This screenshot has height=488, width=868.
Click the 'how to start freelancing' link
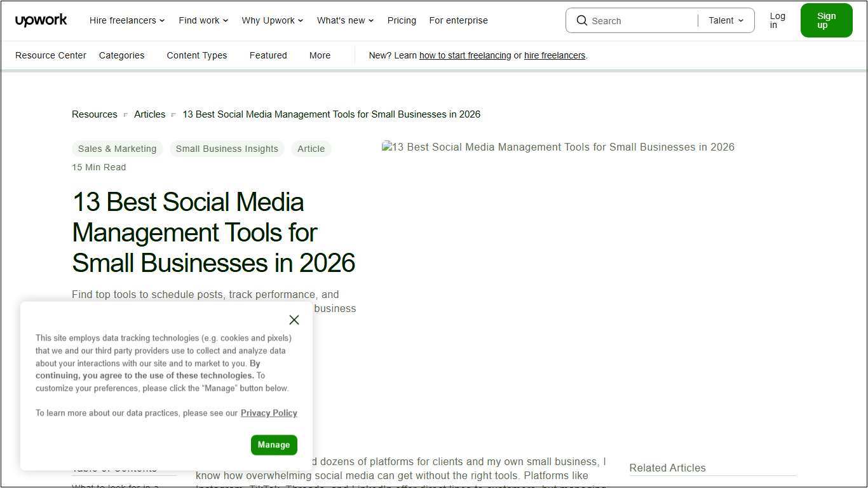(x=465, y=55)
